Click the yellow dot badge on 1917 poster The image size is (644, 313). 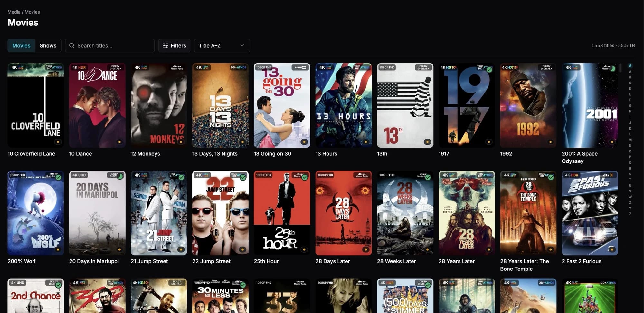(x=489, y=142)
